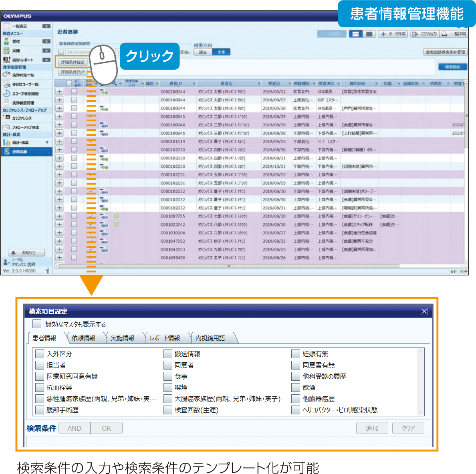
Task: Click the CSV出力 export button
Action: coord(426,34)
